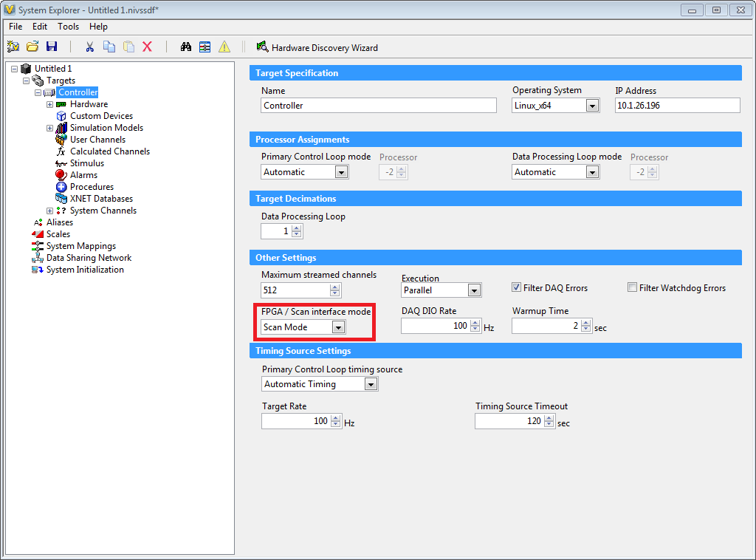Save the system definition with the floppy icon
Screen dimensions: 756x560
click(x=52, y=47)
